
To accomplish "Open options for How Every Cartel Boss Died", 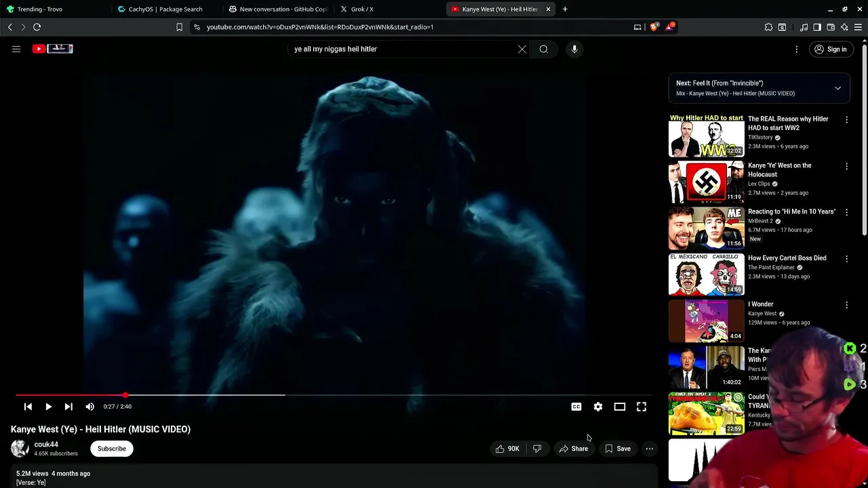I will pyautogui.click(x=846, y=259).
